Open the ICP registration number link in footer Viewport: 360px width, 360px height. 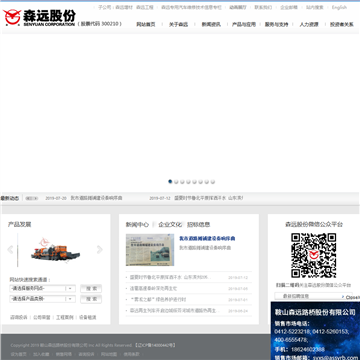click(x=155, y=345)
